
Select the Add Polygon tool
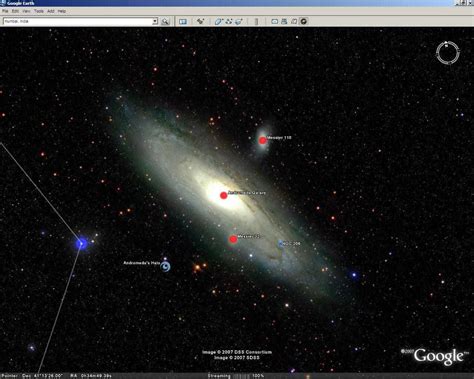pyautogui.click(x=218, y=21)
